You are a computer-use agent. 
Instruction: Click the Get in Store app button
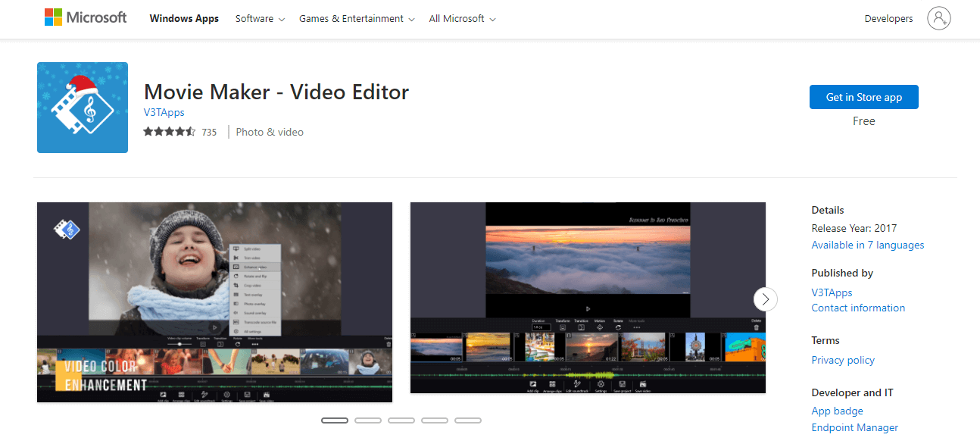click(x=863, y=97)
